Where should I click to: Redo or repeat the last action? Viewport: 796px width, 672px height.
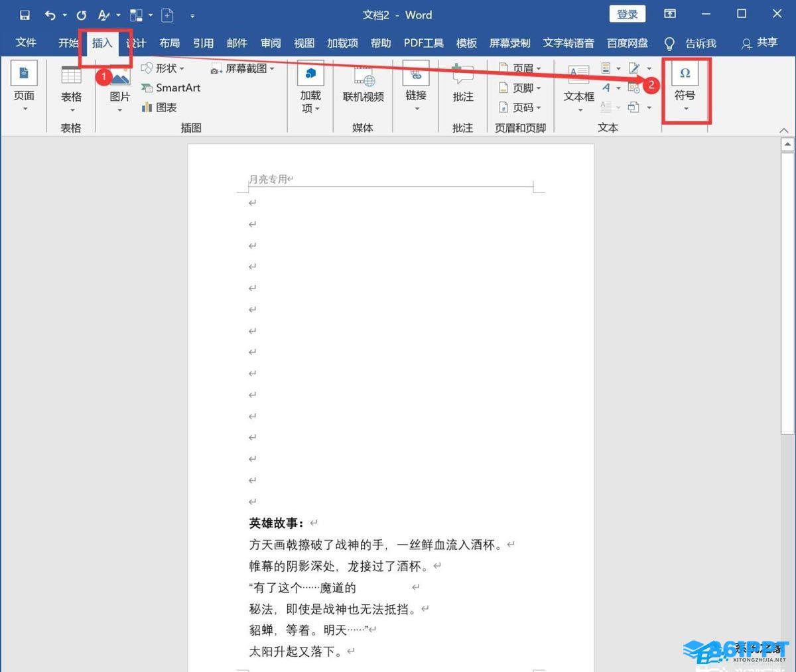coord(81,15)
